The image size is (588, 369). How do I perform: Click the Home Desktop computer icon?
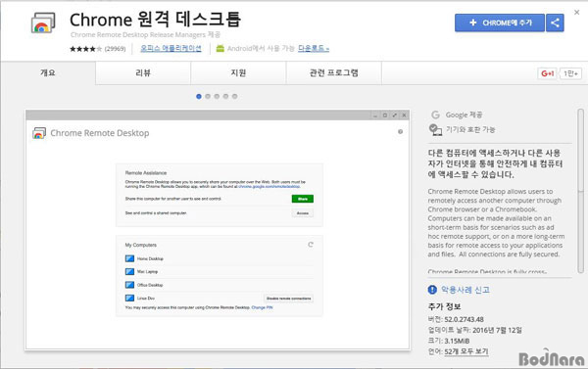coord(129,258)
